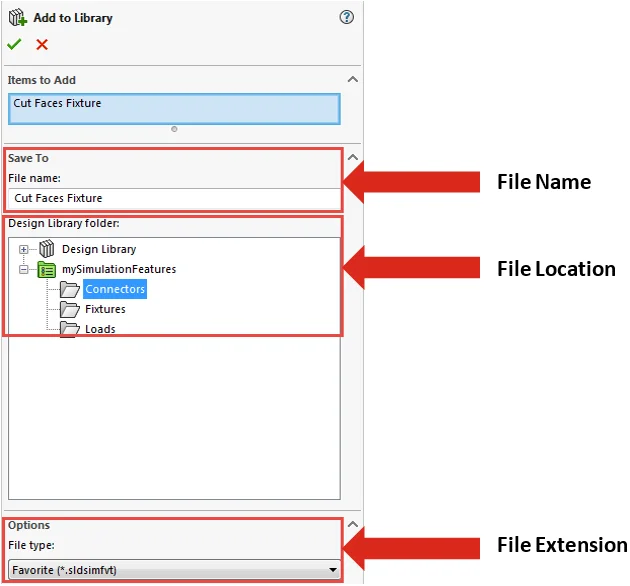
Task: Click the green mySimulationFeatures folder icon
Action: pyautogui.click(x=46, y=269)
